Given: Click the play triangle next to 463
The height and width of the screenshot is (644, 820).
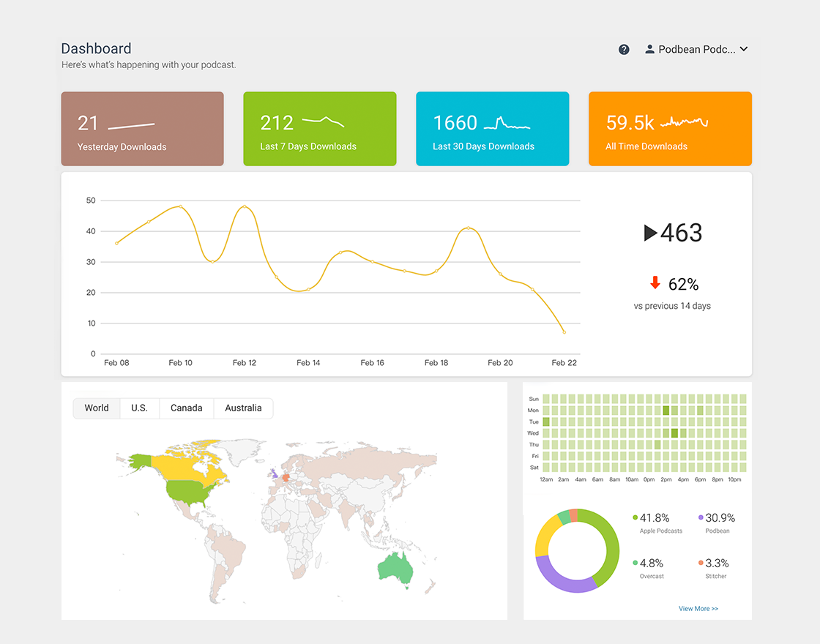Looking at the screenshot, I should (x=649, y=233).
